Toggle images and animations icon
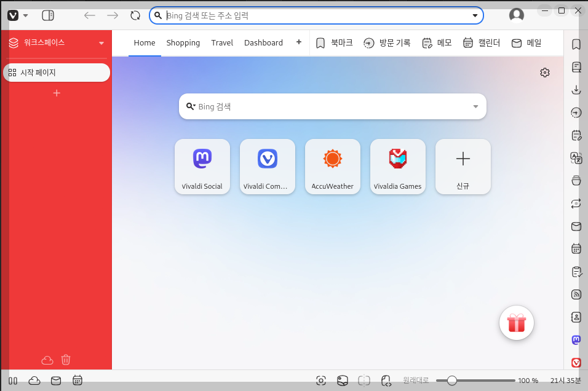Screen dimensions: 588x391 click(x=343, y=381)
